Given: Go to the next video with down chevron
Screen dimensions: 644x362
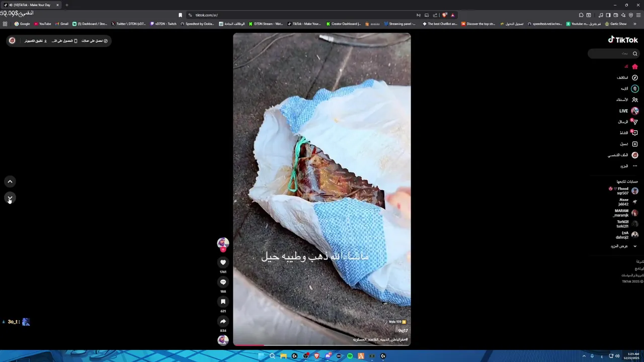Looking at the screenshot, I should [x=10, y=198].
